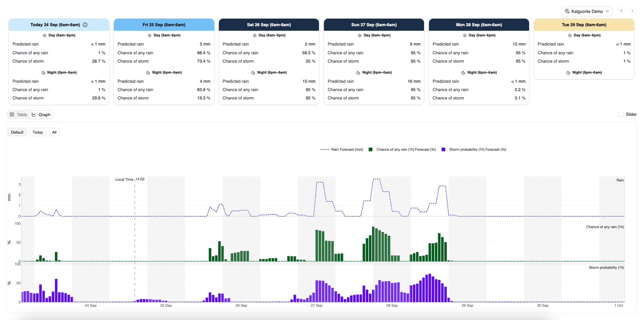Select the Mon 28 Sep card header
The height and width of the screenshot is (320, 644).
(x=479, y=25)
